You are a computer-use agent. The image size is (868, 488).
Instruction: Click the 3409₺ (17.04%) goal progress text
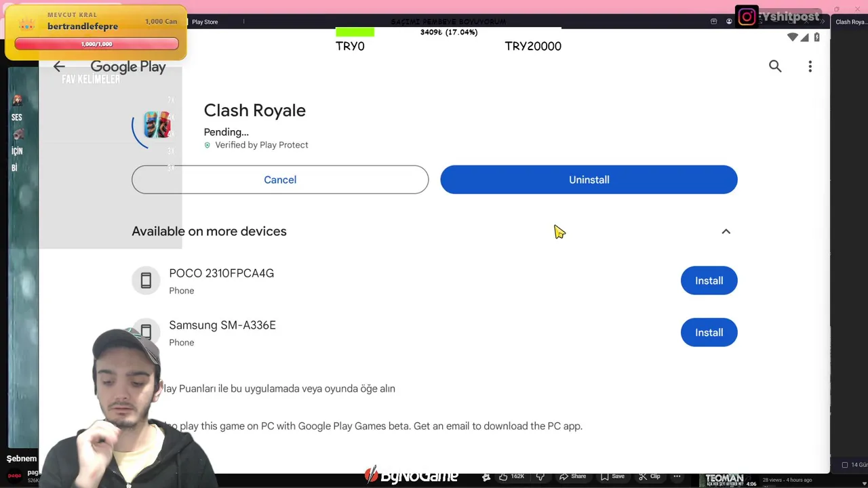449,32
